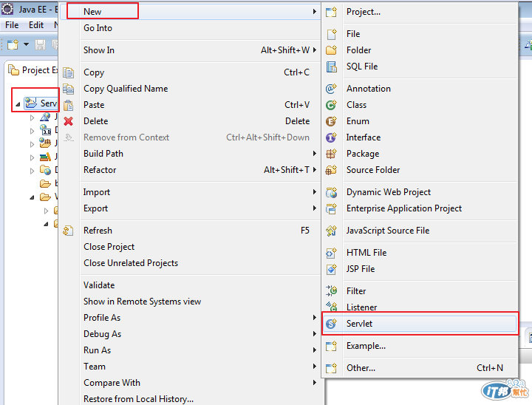Select Validate from the context menu
Screen dimensions: 532x405
click(190, 285)
